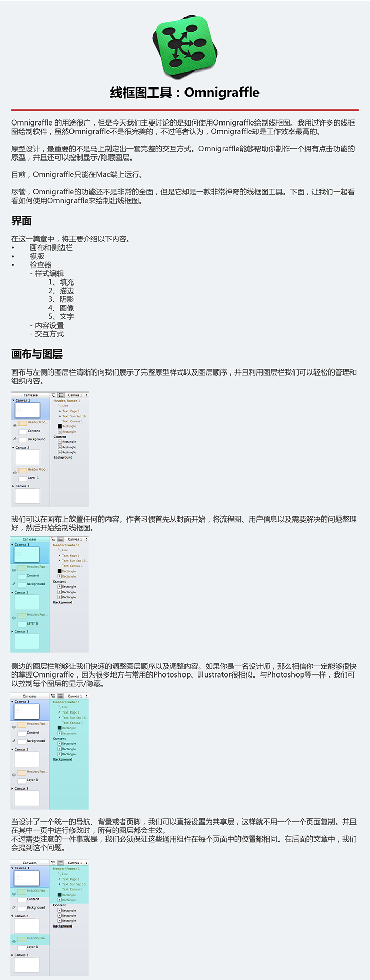Click the 界面 section heading
370x980 pixels.
22,221
